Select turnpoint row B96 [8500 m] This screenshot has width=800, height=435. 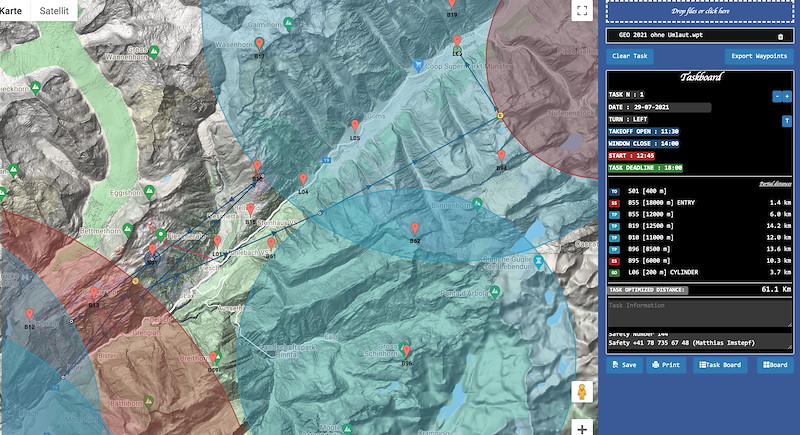point(700,249)
